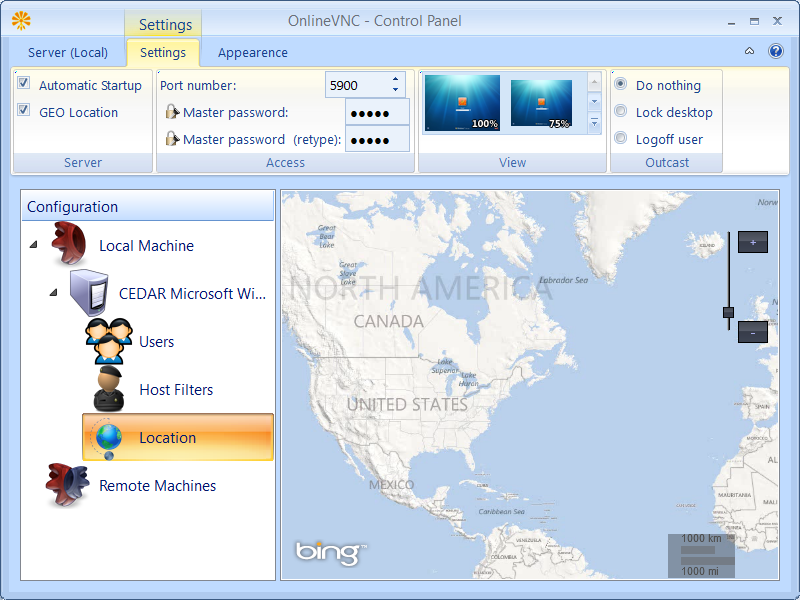Select the Remote Machines tree item
This screenshot has width=800, height=600.
pos(157,485)
